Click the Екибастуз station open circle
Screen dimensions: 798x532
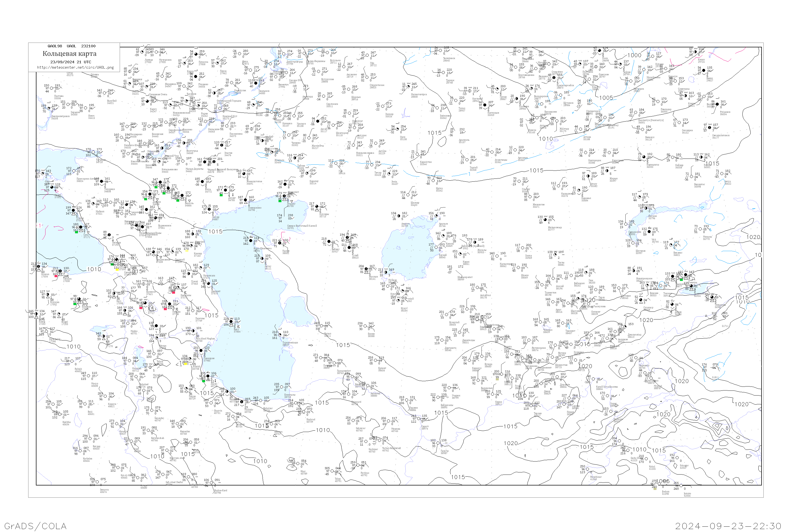coord(636,113)
